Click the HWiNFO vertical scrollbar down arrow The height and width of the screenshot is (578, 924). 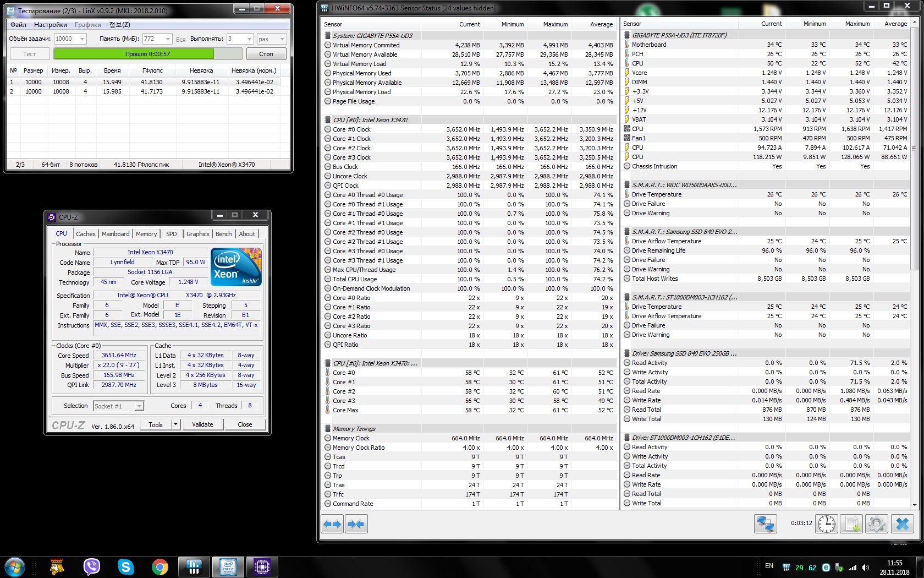(915, 505)
